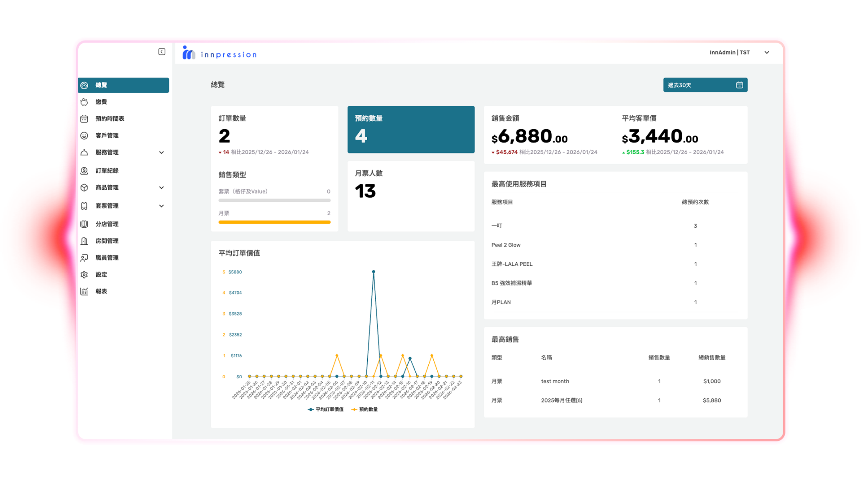Expand the 商品管理 submenu chevron
This screenshot has height=489, width=868.
pos(161,188)
